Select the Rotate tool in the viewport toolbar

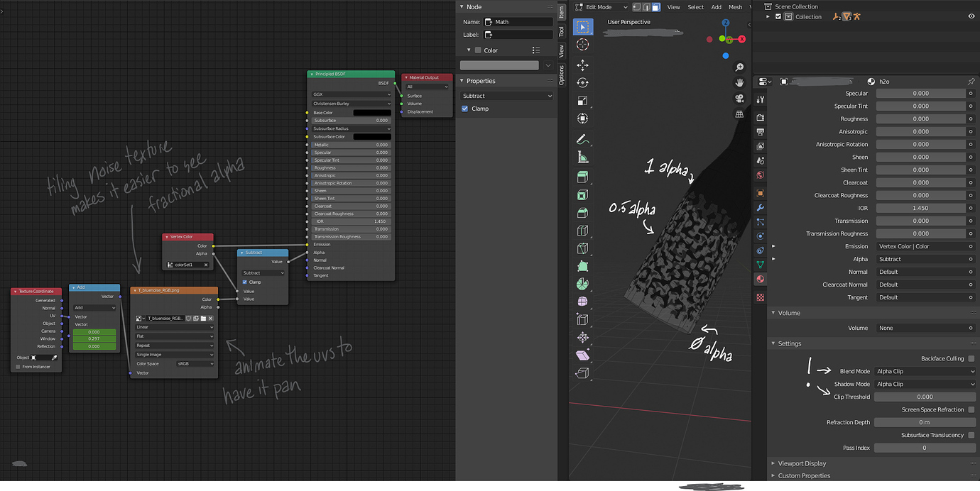pyautogui.click(x=582, y=82)
